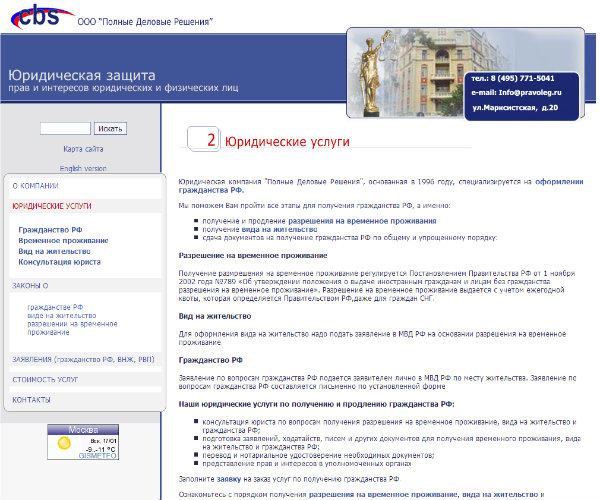
Task: Follow the вида на жительство bullet link
Action: pos(279,230)
